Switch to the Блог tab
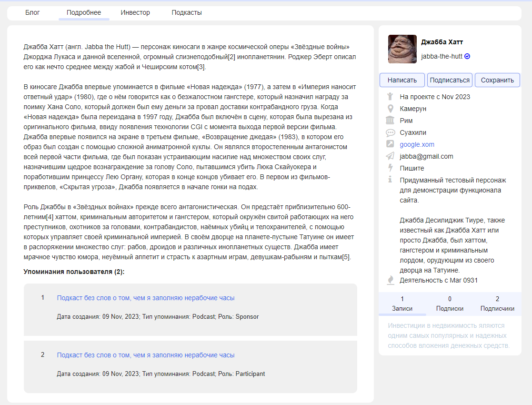 (32, 12)
